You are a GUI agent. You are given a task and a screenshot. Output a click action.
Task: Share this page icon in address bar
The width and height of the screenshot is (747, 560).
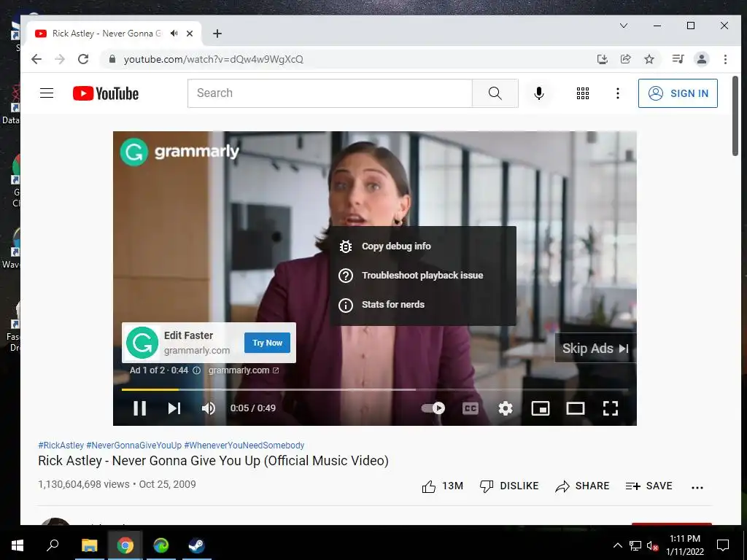tap(625, 59)
